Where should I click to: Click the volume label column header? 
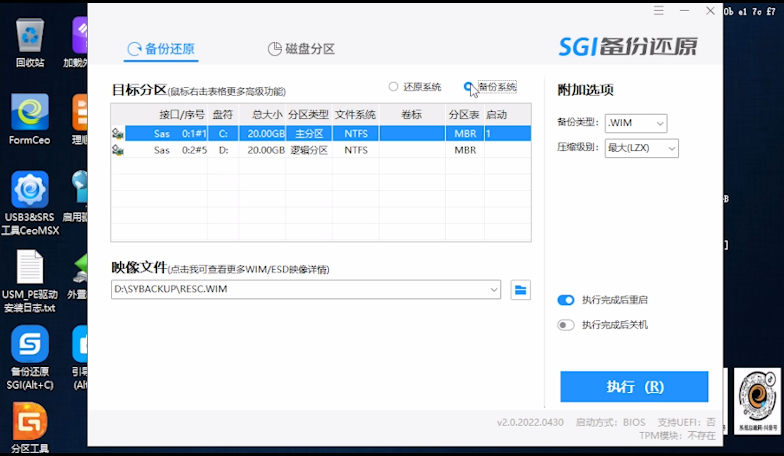click(412, 114)
